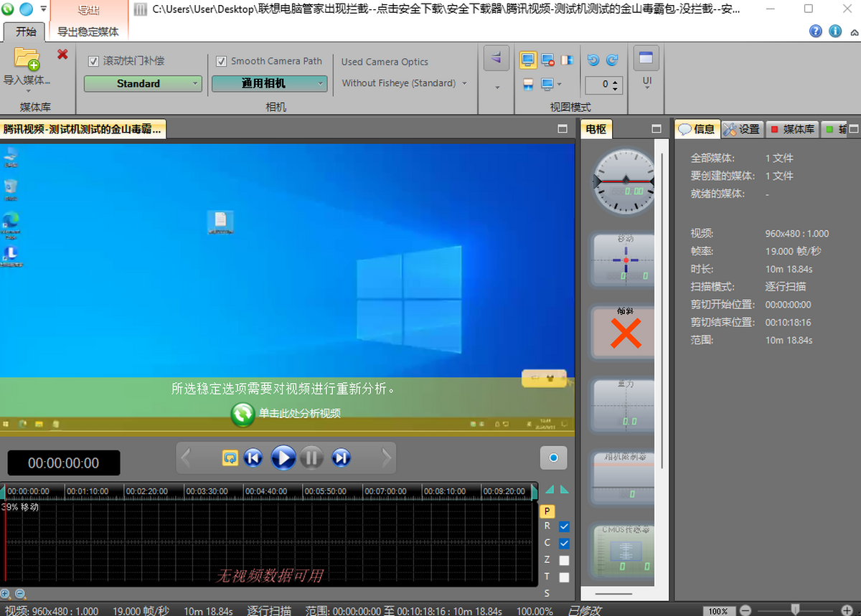The height and width of the screenshot is (616, 861).
Task: Remove media with the red X icon
Action: 62,54
